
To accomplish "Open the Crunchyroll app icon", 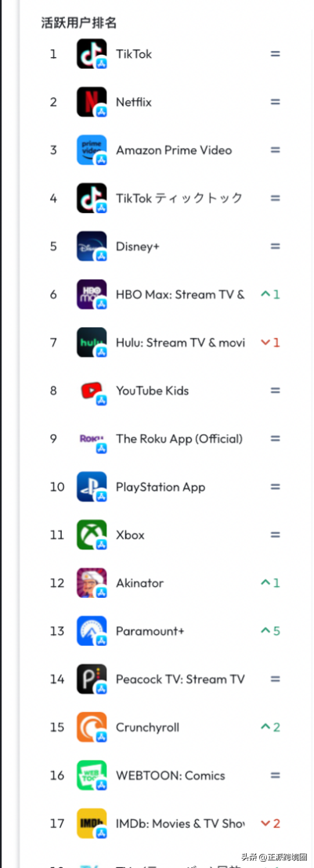I will 92,727.
